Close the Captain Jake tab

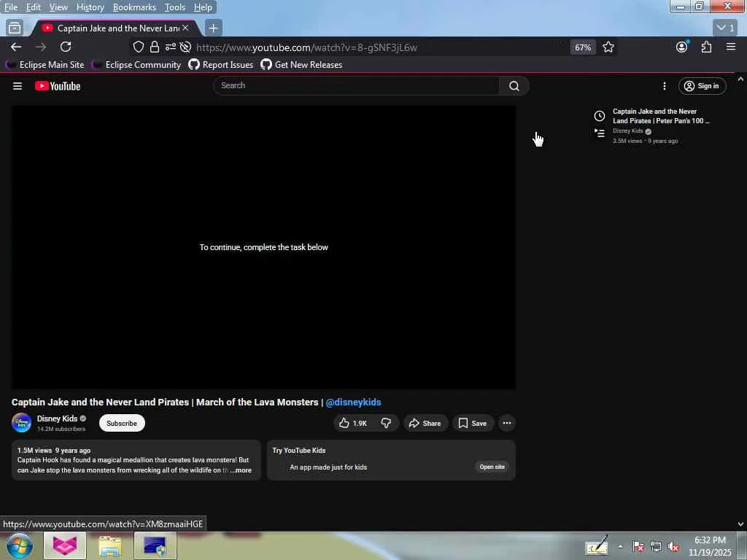185,28
